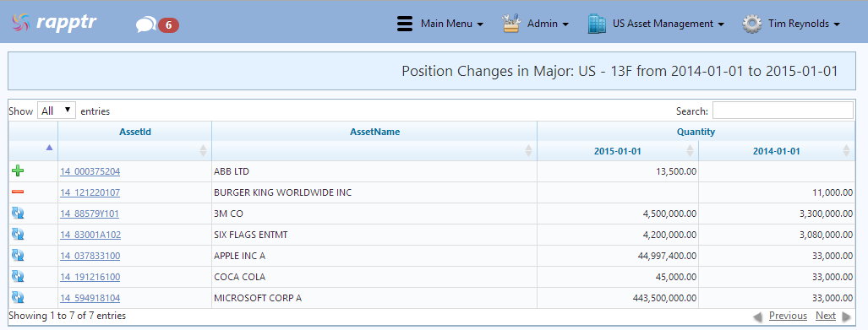Viewport: 868px width, 330px height.
Task: Sort by AssetName column arrows
Action: click(529, 150)
